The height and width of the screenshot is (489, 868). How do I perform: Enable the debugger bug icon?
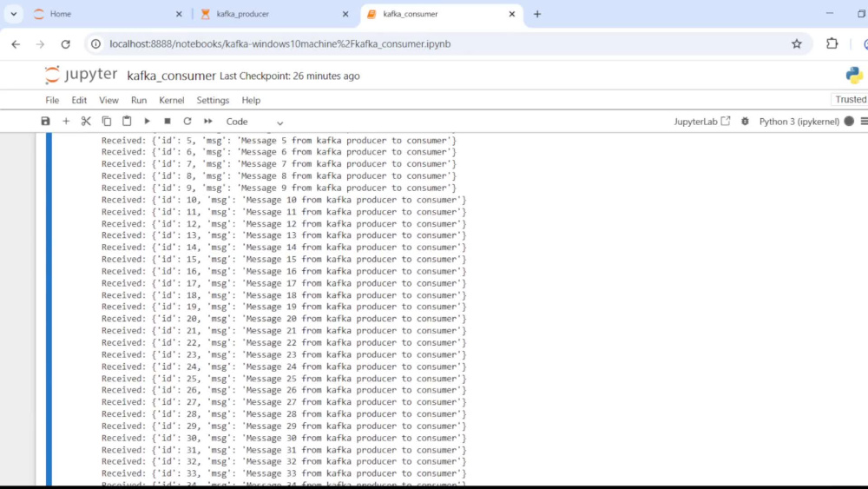pyautogui.click(x=745, y=122)
